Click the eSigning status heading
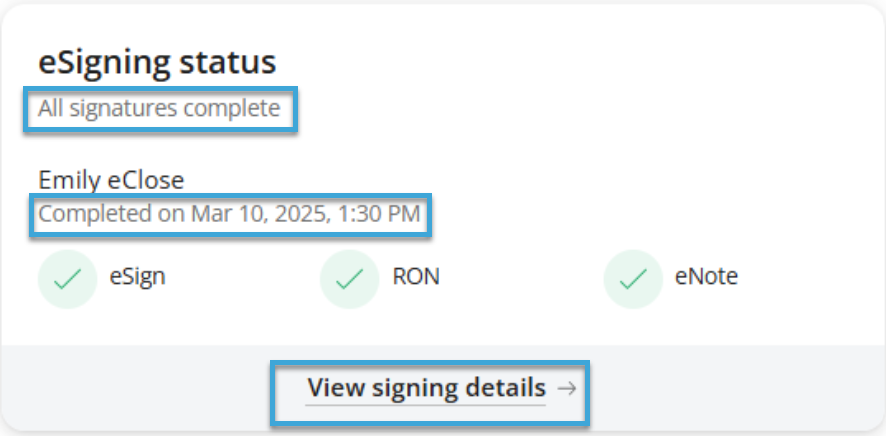Image resolution: width=886 pixels, height=436 pixels. (x=157, y=62)
